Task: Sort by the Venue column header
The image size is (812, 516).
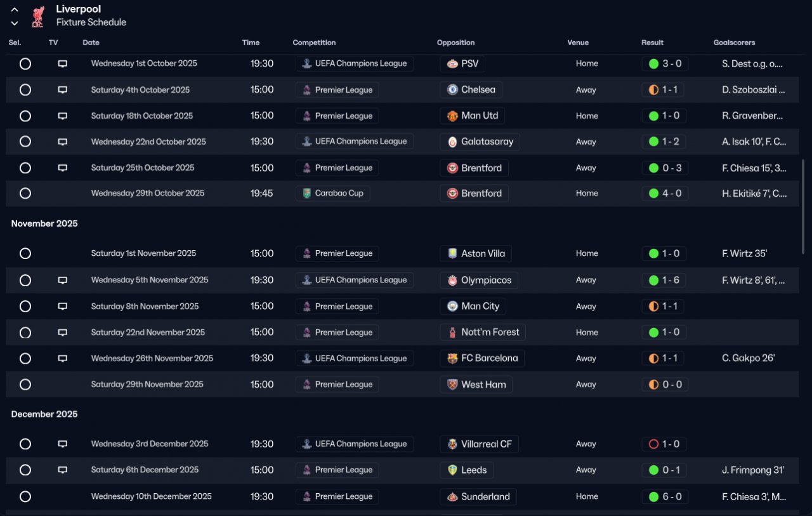Action: click(x=578, y=43)
